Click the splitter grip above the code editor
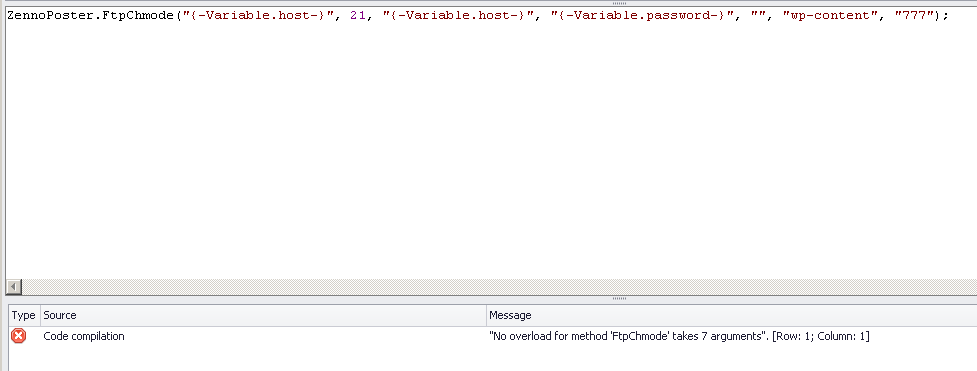 (x=619, y=3)
